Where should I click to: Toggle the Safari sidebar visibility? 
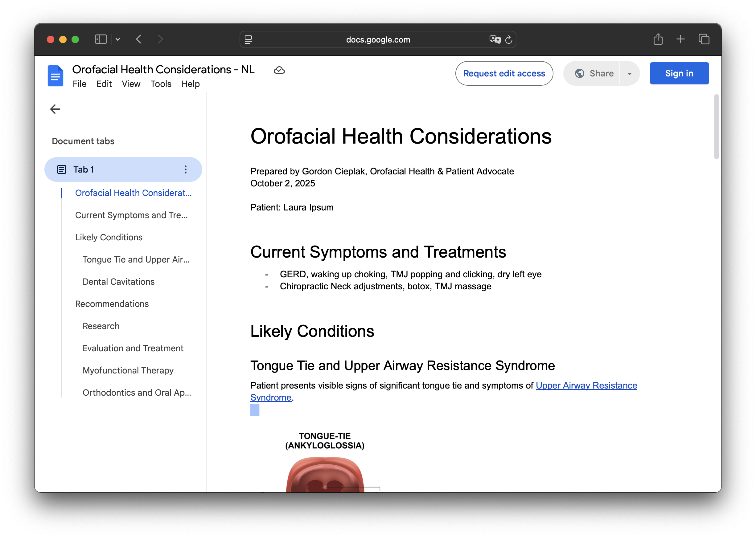coord(100,39)
